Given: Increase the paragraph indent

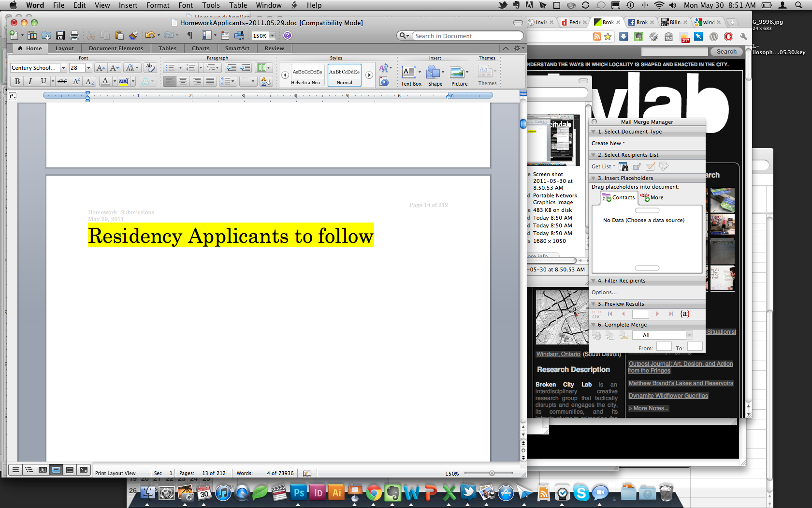Looking at the screenshot, I should (x=245, y=68).
